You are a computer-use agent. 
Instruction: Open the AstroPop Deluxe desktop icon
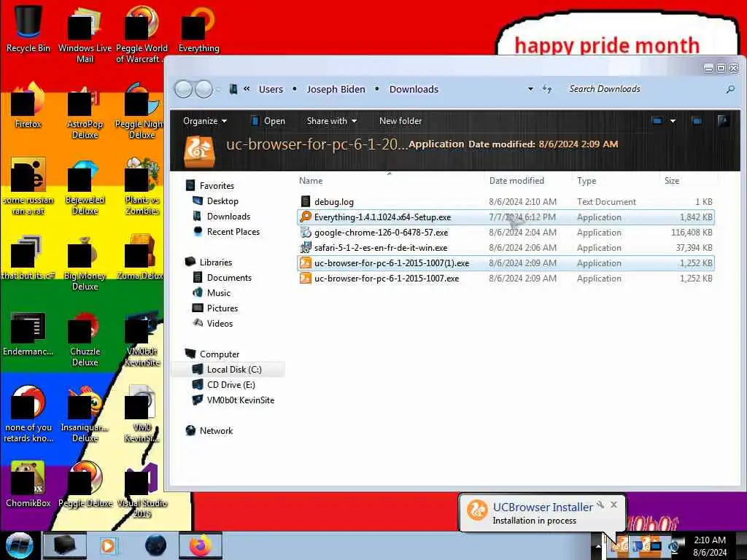point(85,111)
